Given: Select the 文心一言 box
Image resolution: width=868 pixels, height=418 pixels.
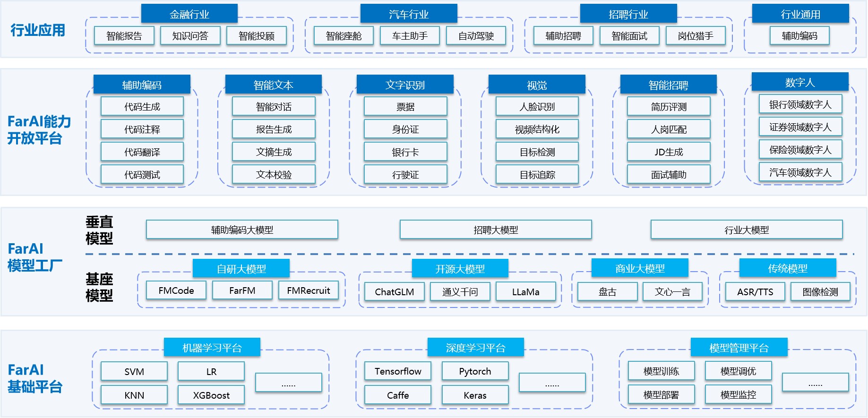Looking at the screenshot, I should point(672,292).
